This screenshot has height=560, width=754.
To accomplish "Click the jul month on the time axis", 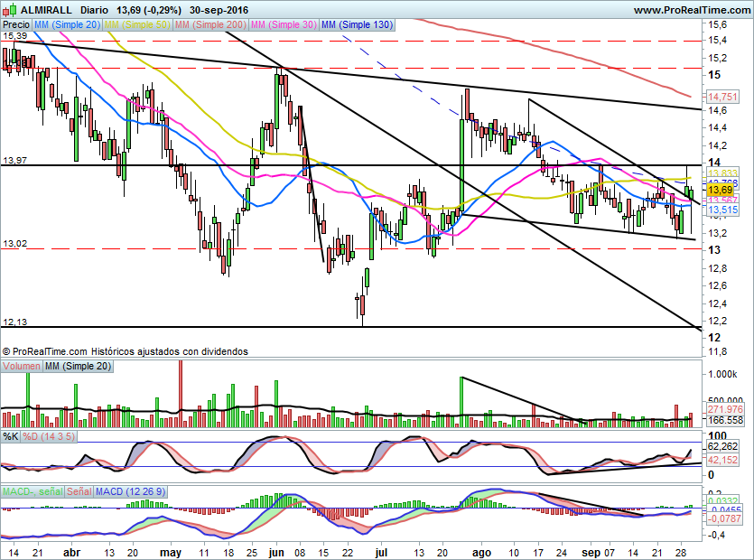I will click(x=381, y=552).
